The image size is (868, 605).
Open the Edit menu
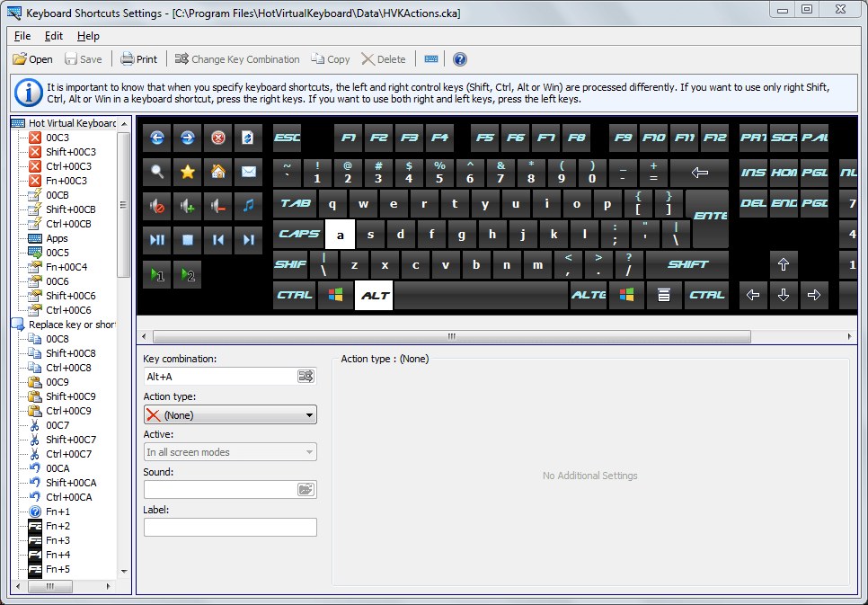click(x=54, y=36)
